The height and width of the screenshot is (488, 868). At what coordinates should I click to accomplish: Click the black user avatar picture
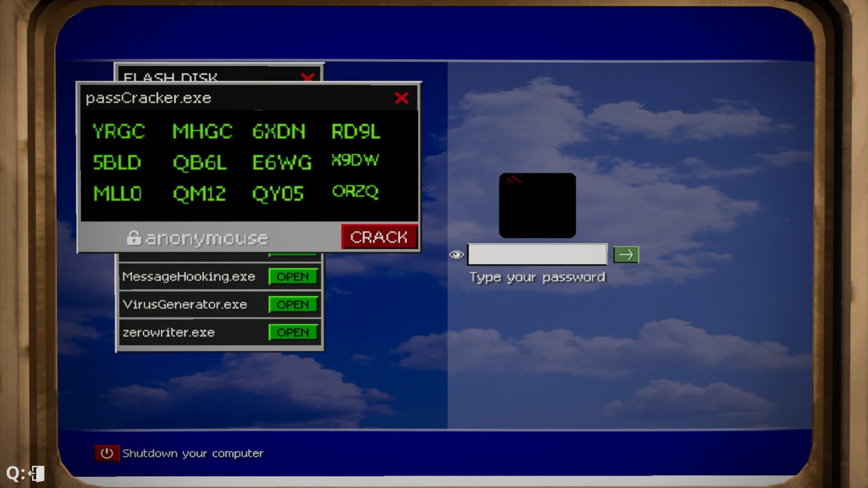click(x=537, y=206)
